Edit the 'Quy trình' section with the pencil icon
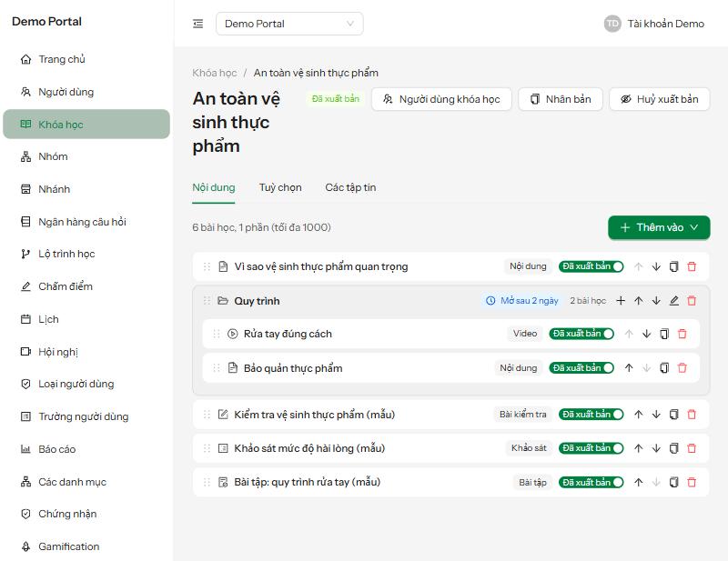Image resolution: width=728 pixels, height=561 pixels. click(x=674, y=301)
